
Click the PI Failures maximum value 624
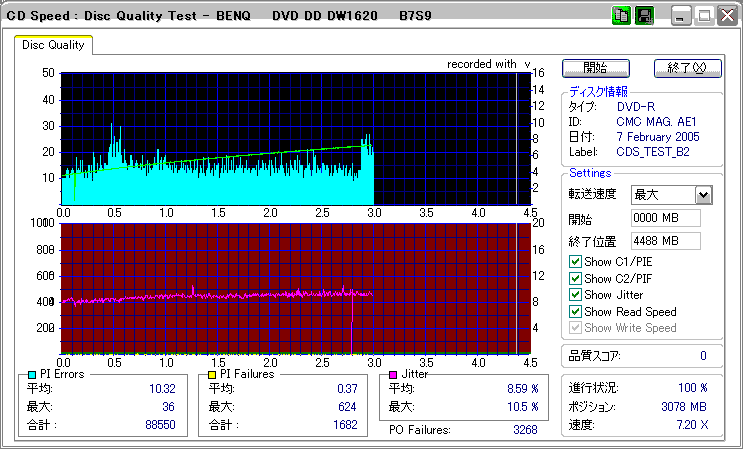point(346,407)
